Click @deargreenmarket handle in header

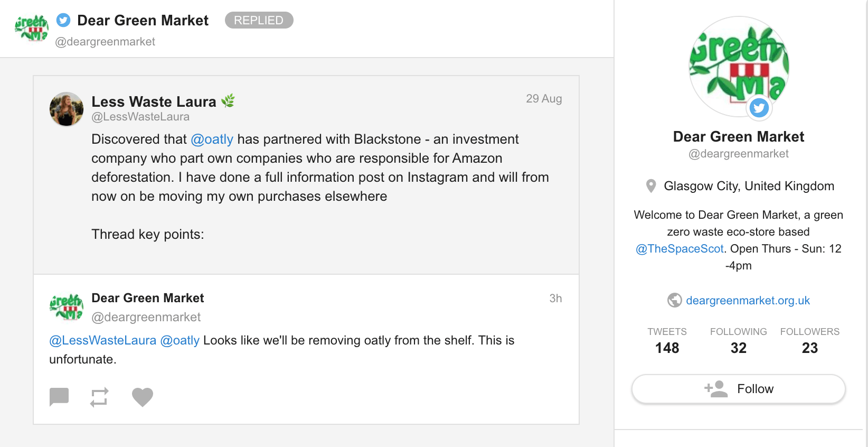105,42
